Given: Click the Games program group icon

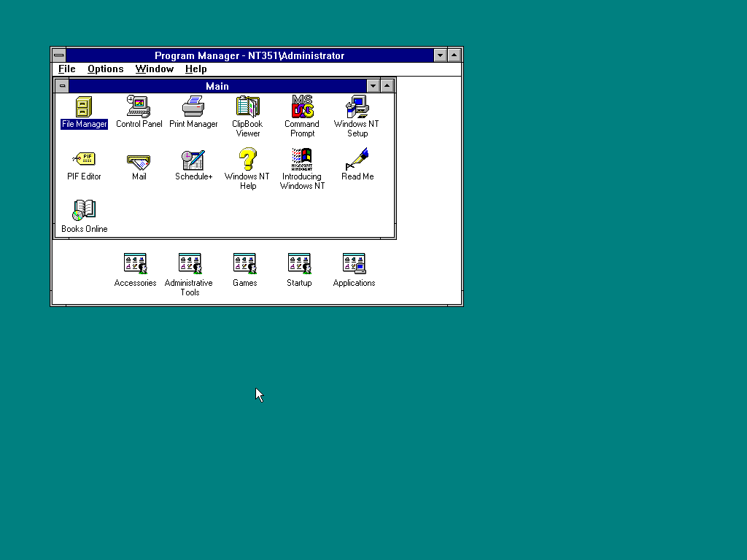Looking at the screenshot, I should coord(244,264).
